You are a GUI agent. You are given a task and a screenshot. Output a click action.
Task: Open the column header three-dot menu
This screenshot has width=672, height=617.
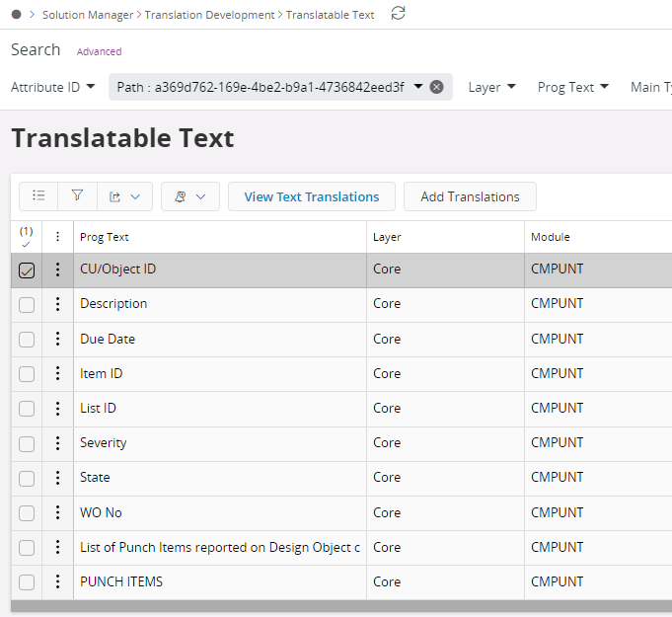point(58,237)
